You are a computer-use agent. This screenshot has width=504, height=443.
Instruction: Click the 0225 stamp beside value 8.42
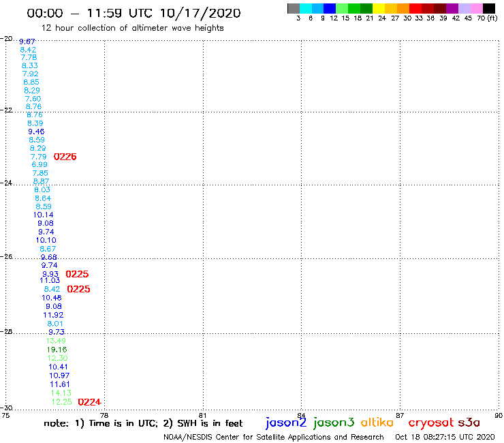click(78, 289)
